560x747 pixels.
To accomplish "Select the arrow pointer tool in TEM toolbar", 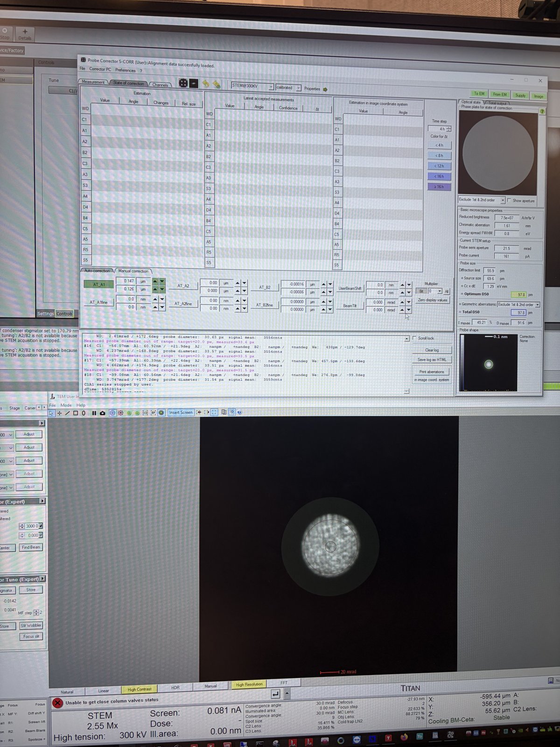I will coord(51,413).
